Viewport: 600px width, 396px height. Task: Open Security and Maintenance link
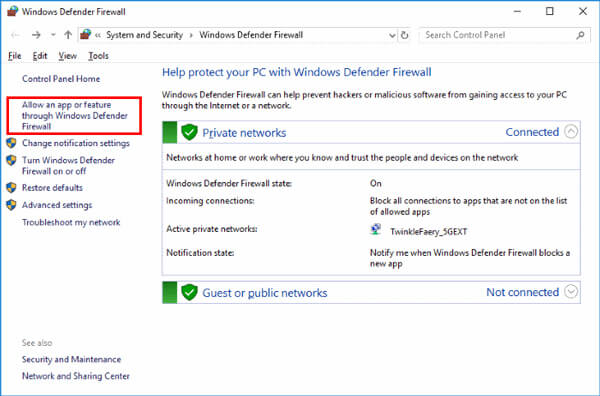pyautogui.click(x=71, y=359)
